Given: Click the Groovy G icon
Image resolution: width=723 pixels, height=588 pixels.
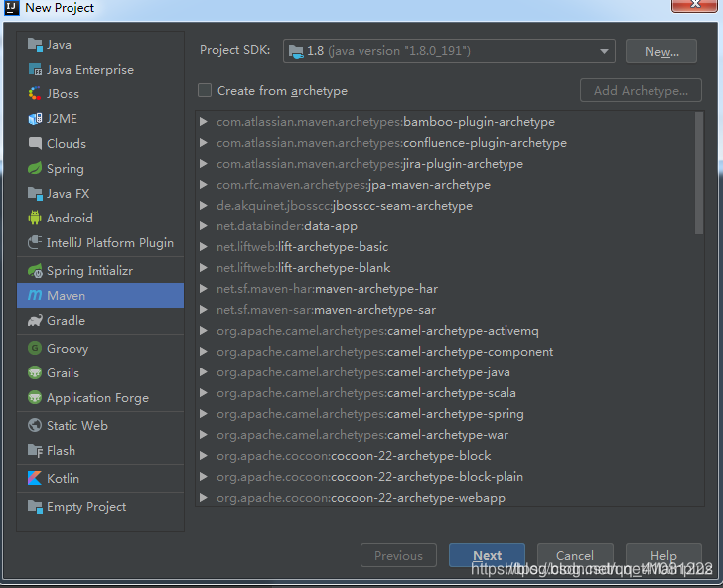Looking at the screenshot, I should [35, 348].
